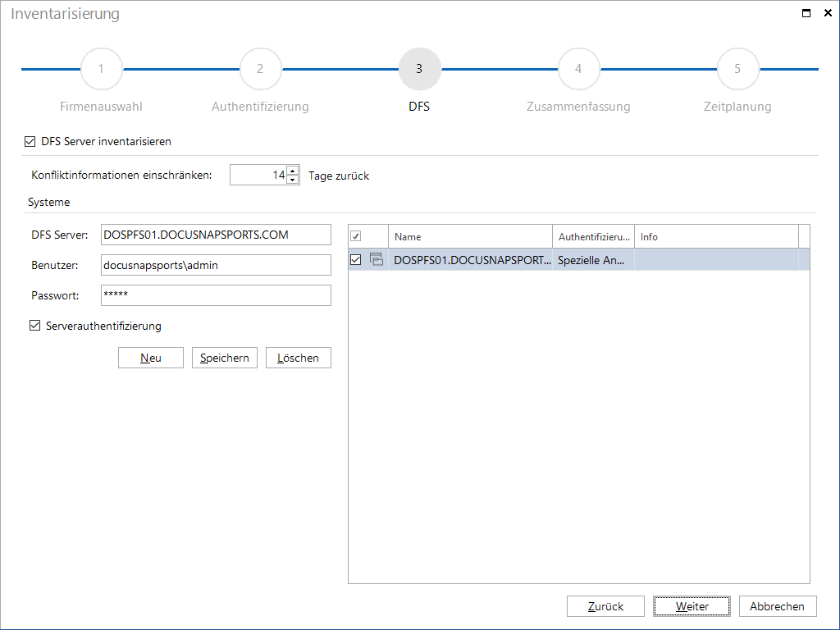The image size is (840, 630).
Task: Maximize the Inventarisierung window
Action: 806,13
